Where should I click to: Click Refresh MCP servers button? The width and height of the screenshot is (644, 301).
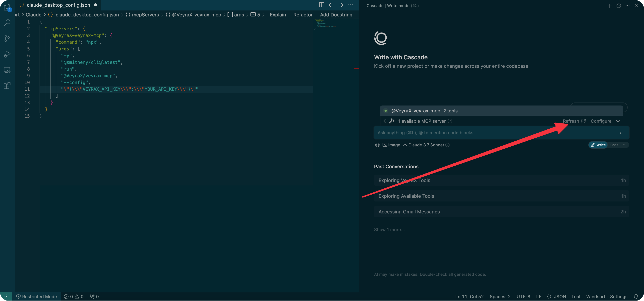[x=574, y=121]
